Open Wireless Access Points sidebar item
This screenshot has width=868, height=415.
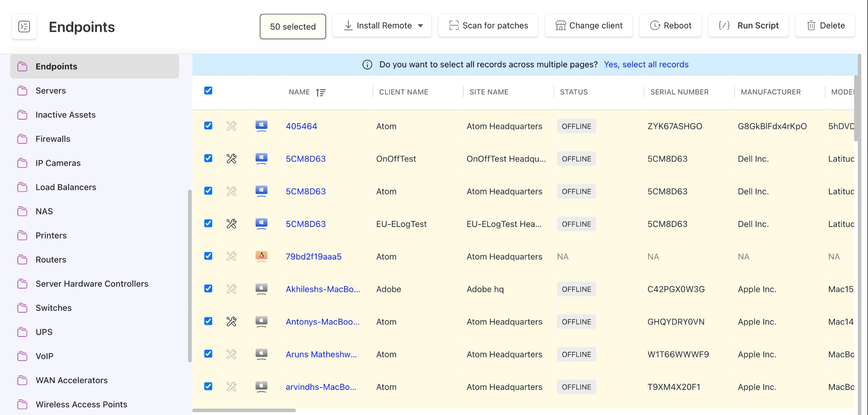coord(81,404)
